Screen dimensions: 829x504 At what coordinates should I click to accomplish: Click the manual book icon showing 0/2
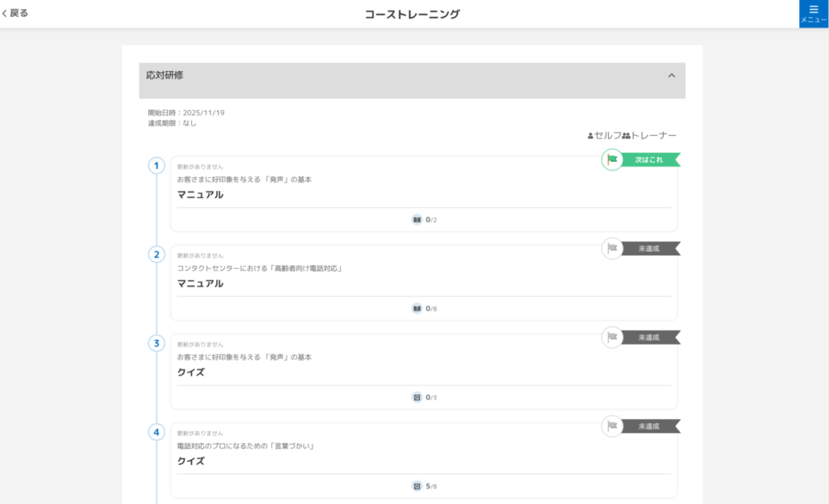[x=417, y=219]
